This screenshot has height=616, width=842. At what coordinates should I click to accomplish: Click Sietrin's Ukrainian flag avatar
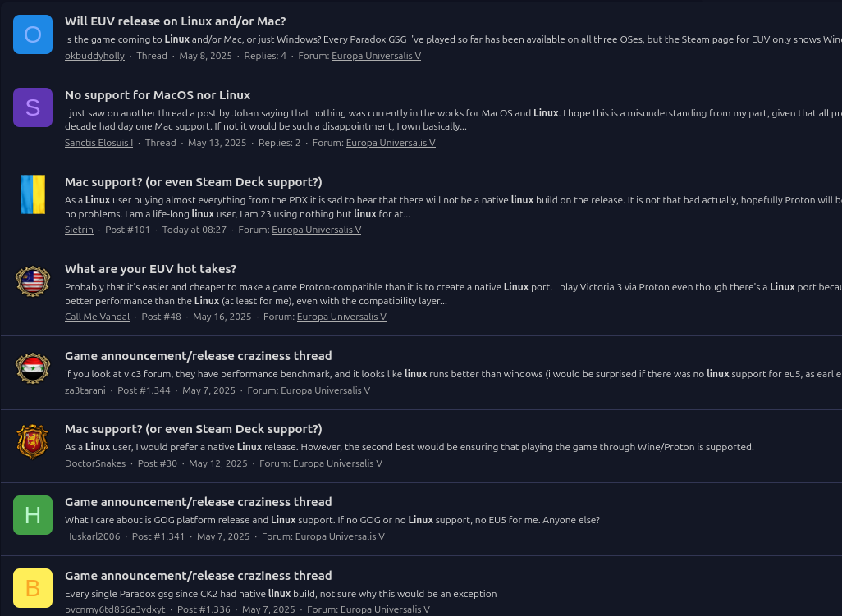click(33, 194)
